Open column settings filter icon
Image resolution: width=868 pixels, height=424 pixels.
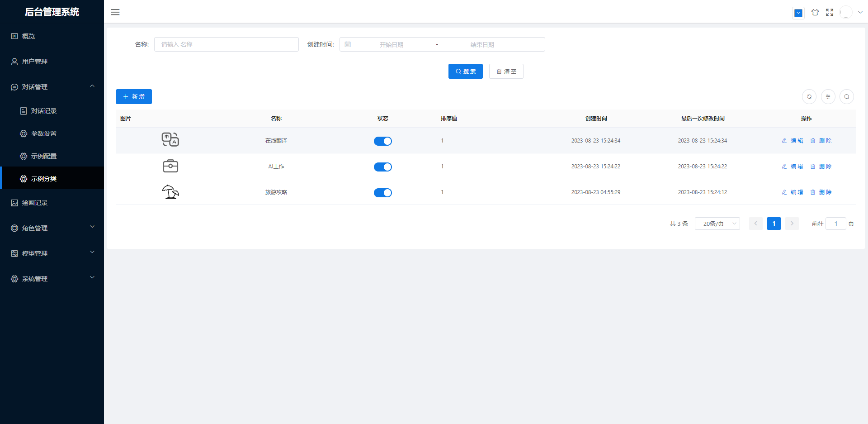coord(828,96)
